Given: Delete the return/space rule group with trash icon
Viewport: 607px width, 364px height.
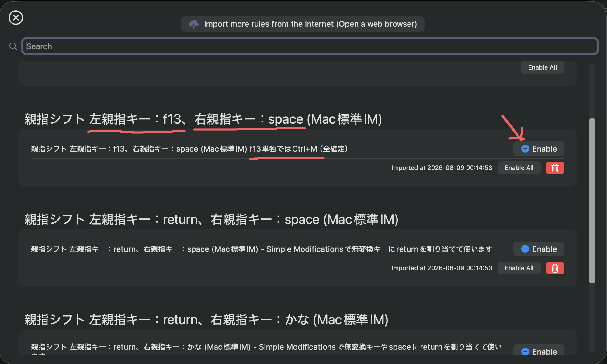Looking at the screenshot, I should (x=555, y=268).
